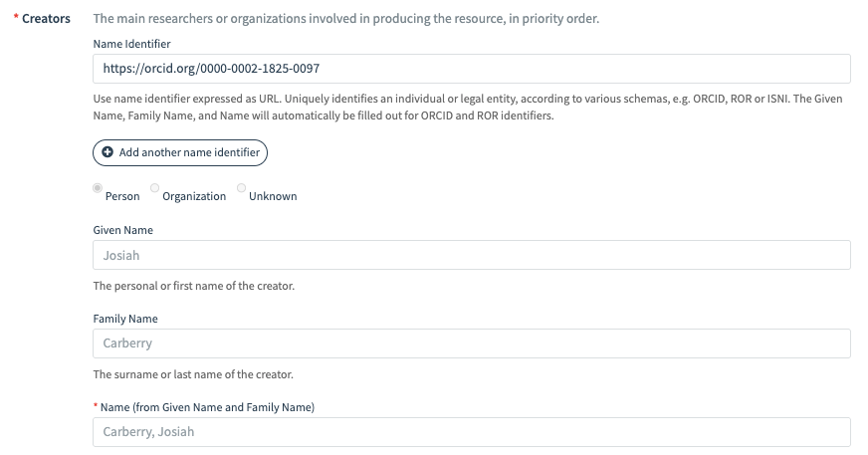Select the Person radio button

coord(97,187)
